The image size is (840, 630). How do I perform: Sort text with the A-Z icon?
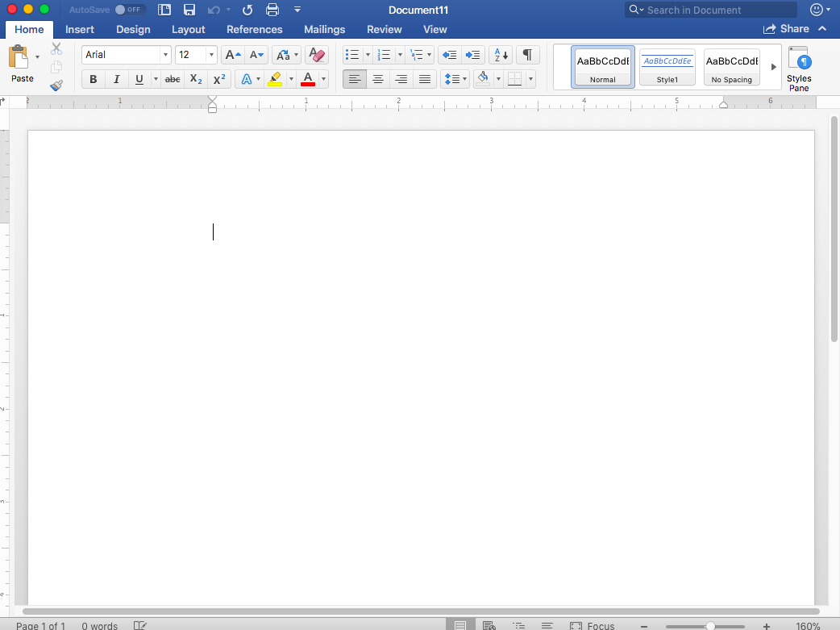[x=501, y=55]
